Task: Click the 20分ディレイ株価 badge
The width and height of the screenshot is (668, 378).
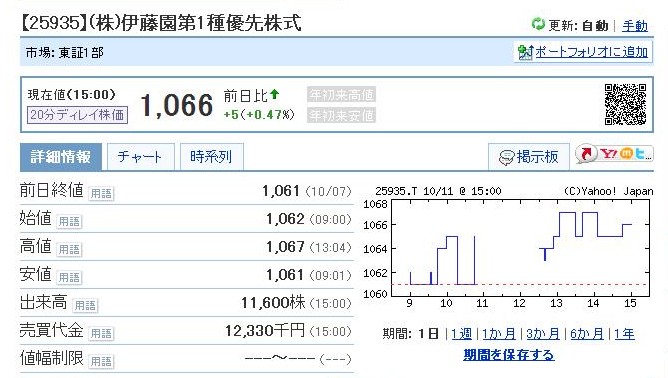Action: pyautogui.click(x=77, y=115)
